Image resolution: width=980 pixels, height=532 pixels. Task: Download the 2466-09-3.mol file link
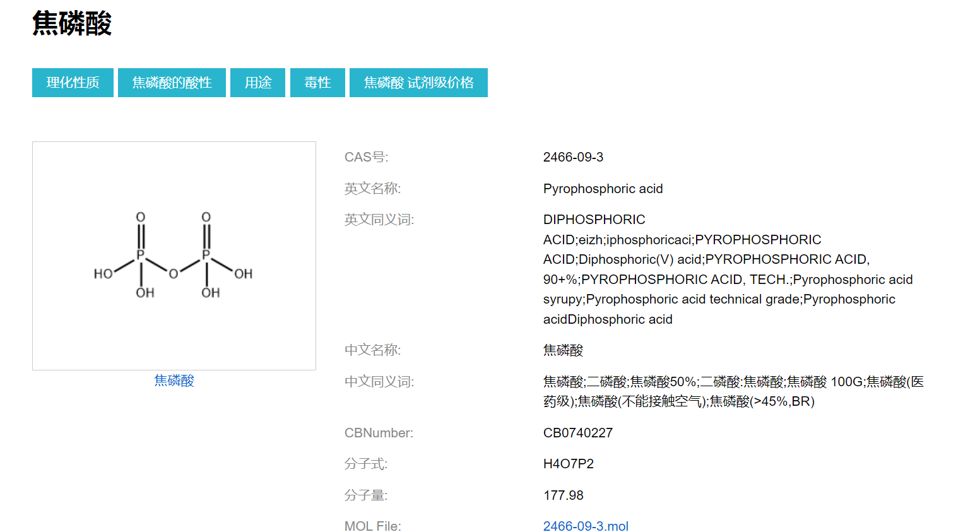tap(586, 526)
